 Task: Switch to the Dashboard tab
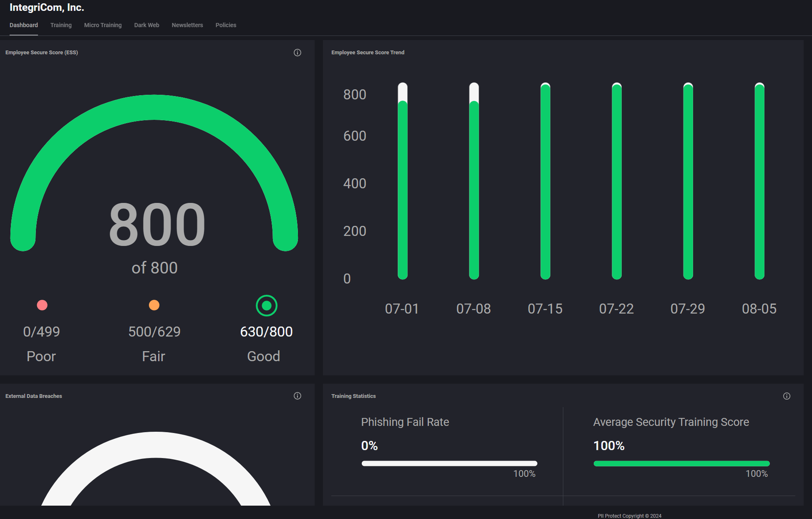pyautogui.click(x=24, y=25)
